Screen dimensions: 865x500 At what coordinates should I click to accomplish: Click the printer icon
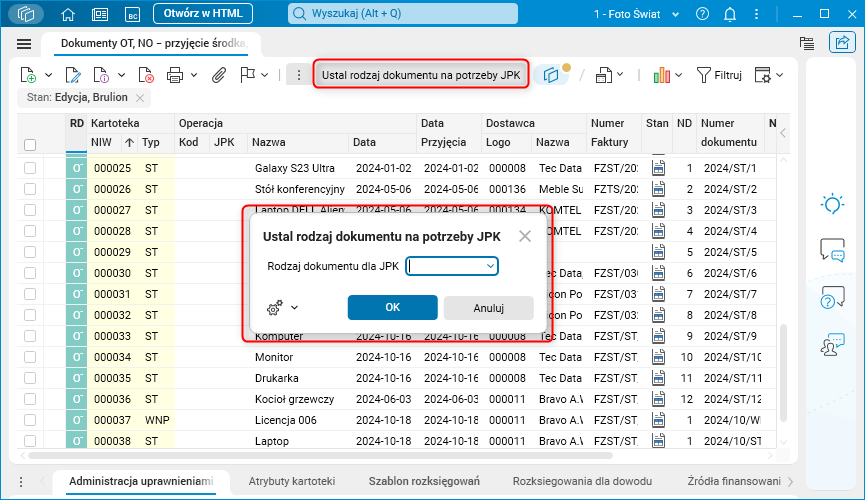[175, 75]
